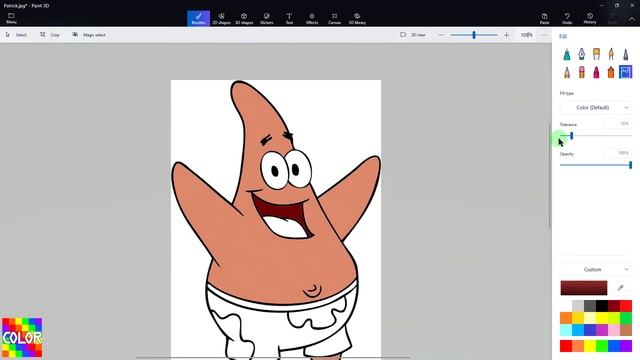
Task: Switch to the Text tab
Action: tap(289, 18)
